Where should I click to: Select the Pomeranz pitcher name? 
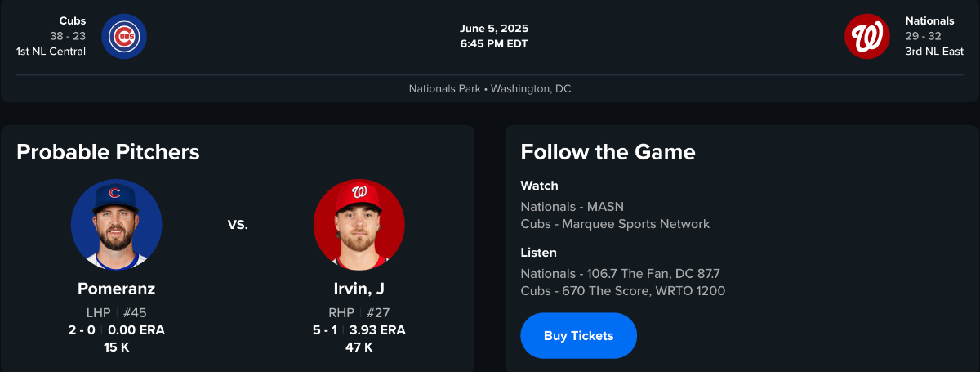[116, 289]
